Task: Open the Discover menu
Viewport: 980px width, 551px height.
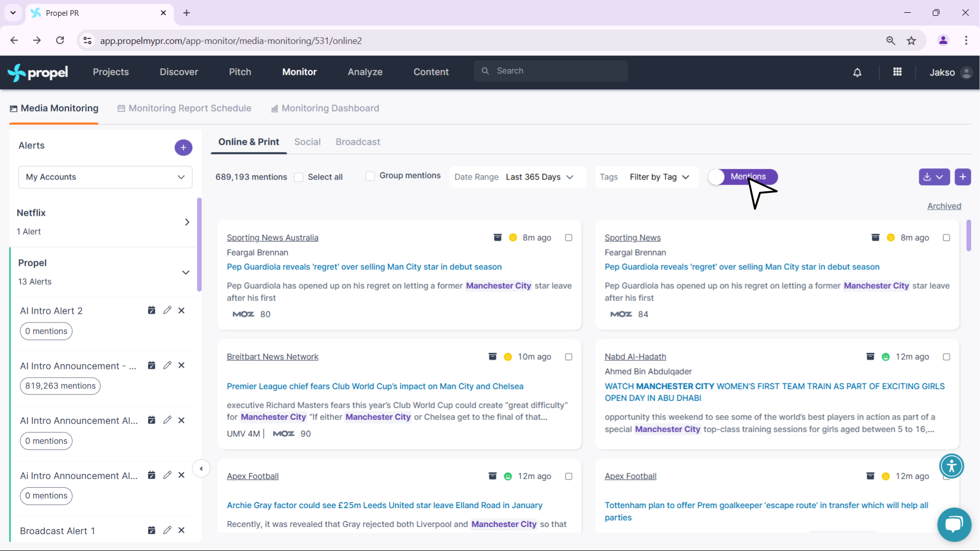Action: [179, 72]
